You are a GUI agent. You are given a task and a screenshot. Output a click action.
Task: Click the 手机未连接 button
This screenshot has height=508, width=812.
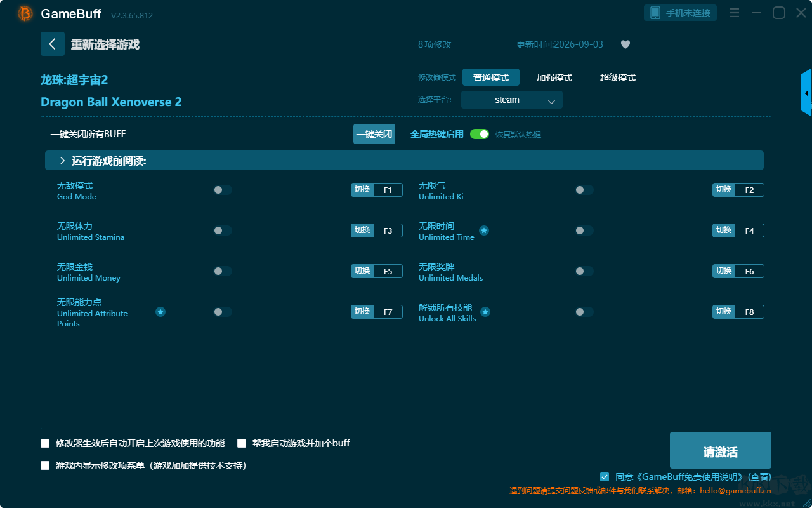[681, 13]
